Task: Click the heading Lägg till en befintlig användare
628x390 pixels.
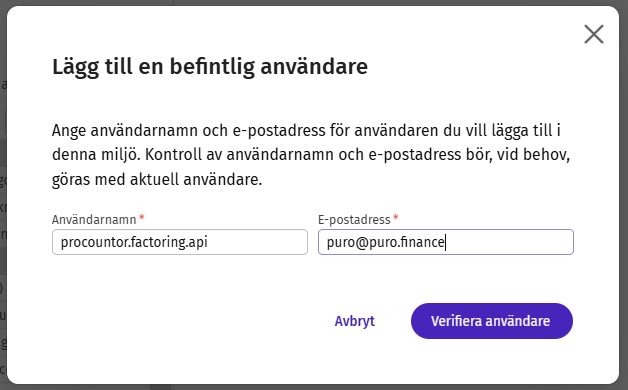Action: point(210,66)
